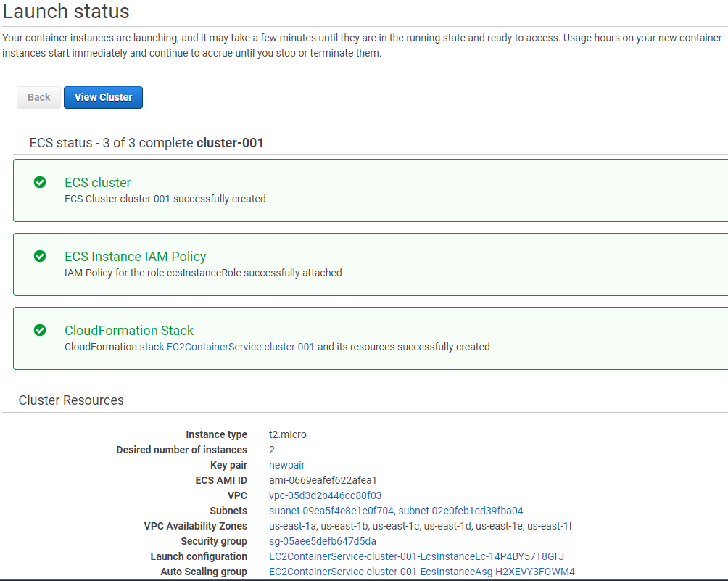Click the Key pair label
Viewport: 728px width, 581px height.
click(228, 465)
